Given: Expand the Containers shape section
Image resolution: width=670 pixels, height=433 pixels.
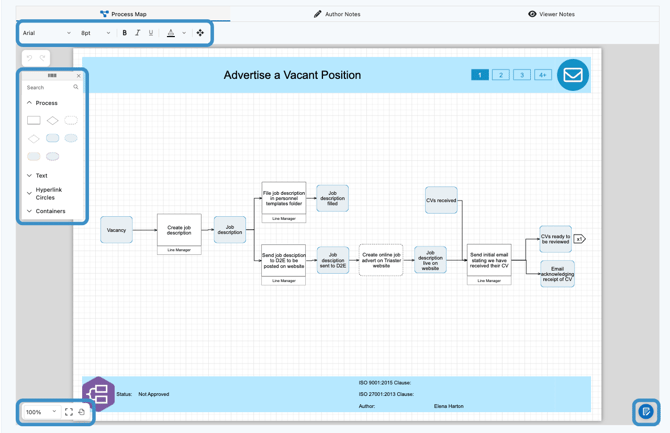Looking at the screenshot, I should 49,211.
